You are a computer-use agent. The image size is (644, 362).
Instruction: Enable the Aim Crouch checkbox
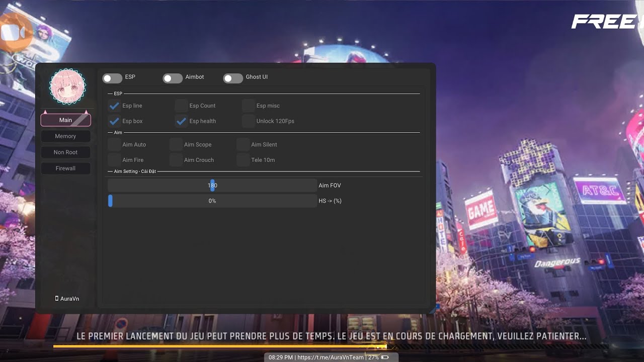(176, 160)
